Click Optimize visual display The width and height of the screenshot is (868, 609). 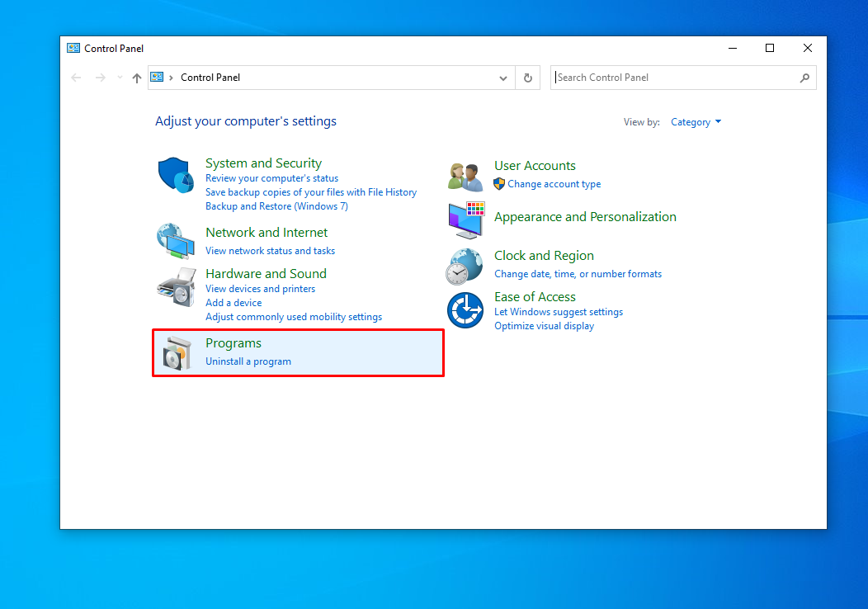point(545,326)
